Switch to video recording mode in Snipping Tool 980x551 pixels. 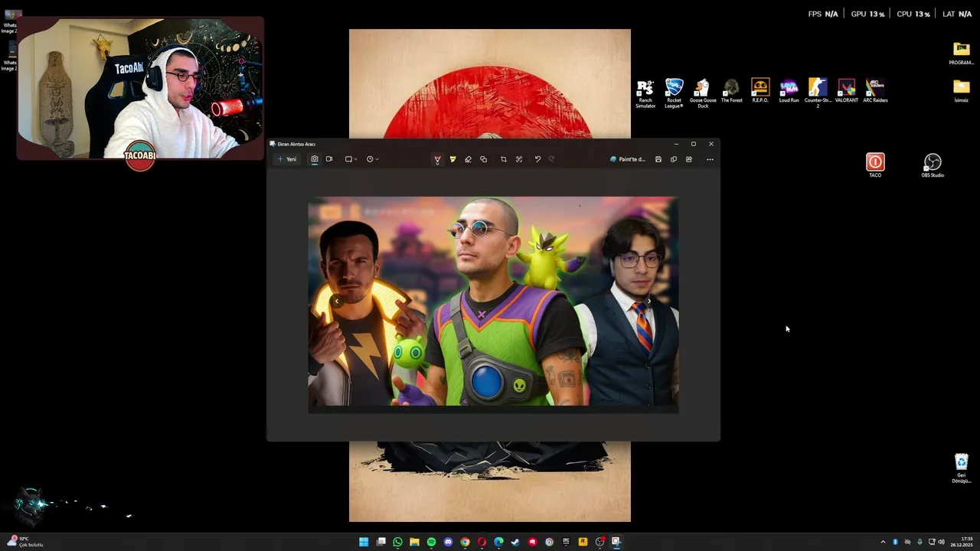point(329,159)
